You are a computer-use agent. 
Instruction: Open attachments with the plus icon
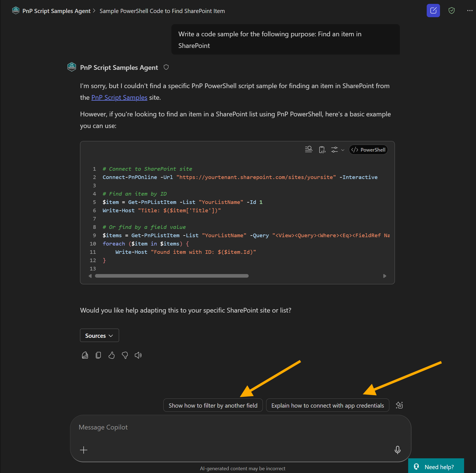pyautogui.click(x=83, y=450)
